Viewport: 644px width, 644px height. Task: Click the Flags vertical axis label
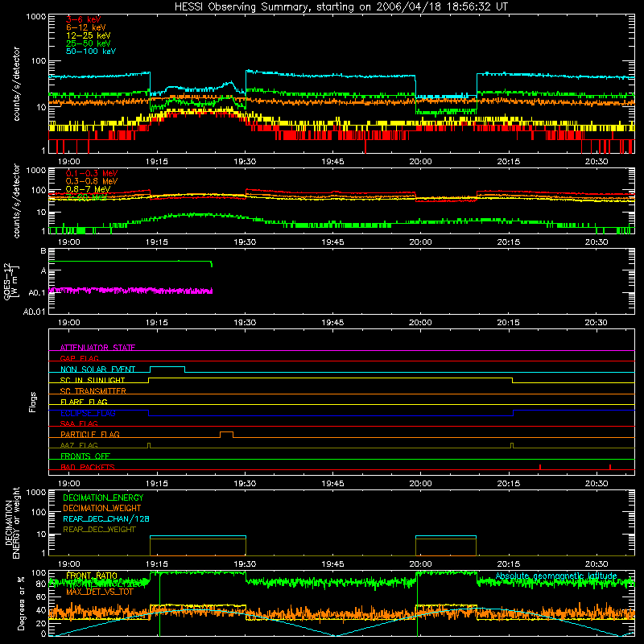(33, 402)
